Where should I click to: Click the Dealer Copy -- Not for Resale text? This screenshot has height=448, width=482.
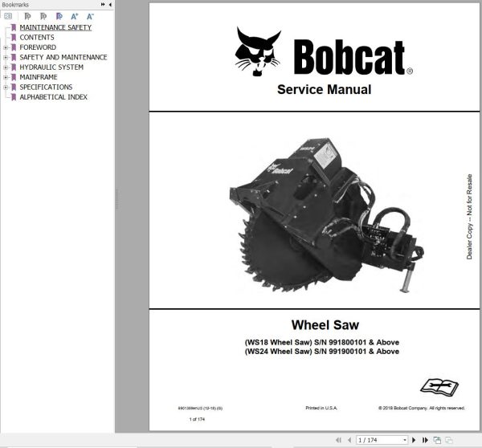click(x=469, y=217)
